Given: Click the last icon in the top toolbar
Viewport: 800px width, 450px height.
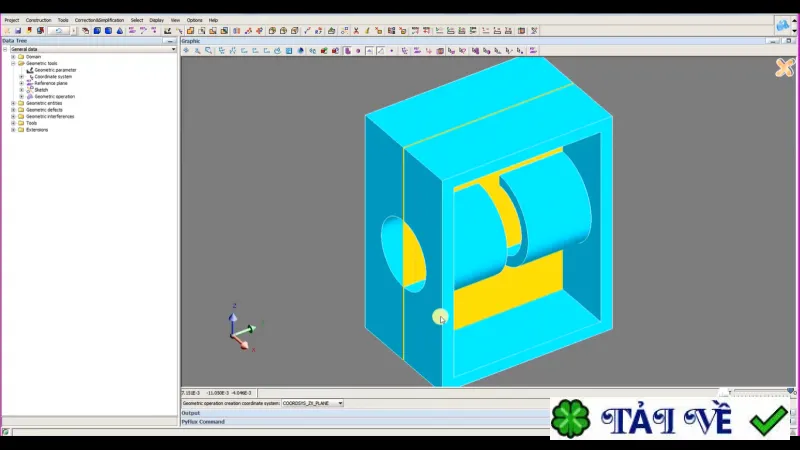Looking at the screenshot, I should (534, 31).
